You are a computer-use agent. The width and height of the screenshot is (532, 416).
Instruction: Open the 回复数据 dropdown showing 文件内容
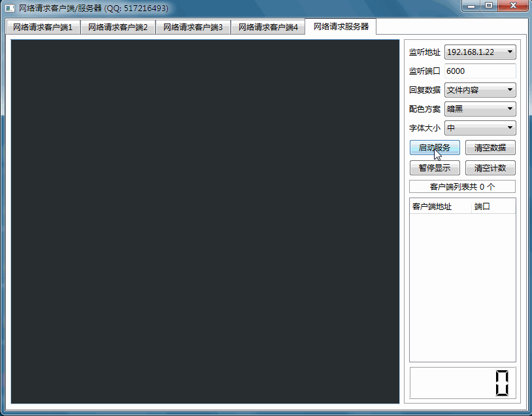point(480,90)
